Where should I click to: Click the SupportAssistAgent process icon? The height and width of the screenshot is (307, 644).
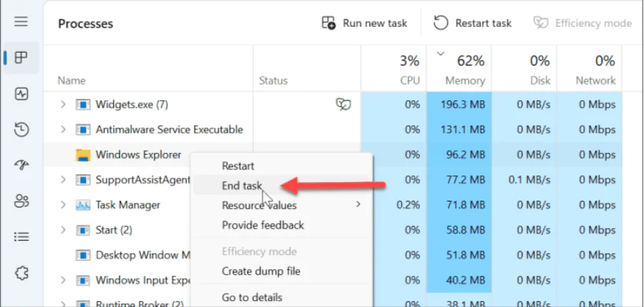coord(83,180)
